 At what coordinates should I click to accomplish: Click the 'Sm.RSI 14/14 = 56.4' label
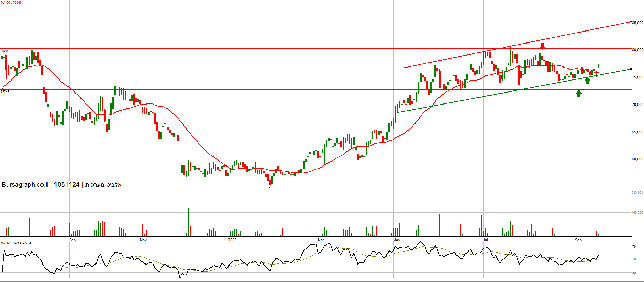(x=16, y=243)
